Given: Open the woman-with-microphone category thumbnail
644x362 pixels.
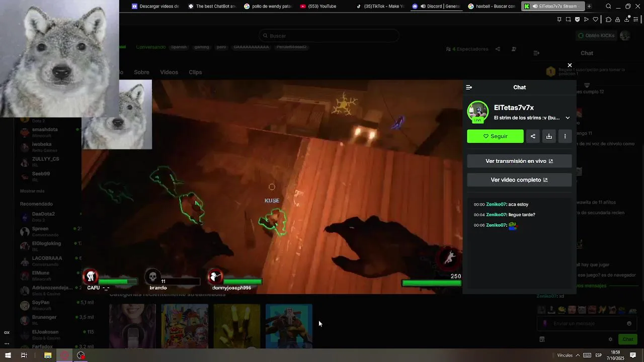Looking at the screenshot, I should [132, 326].
